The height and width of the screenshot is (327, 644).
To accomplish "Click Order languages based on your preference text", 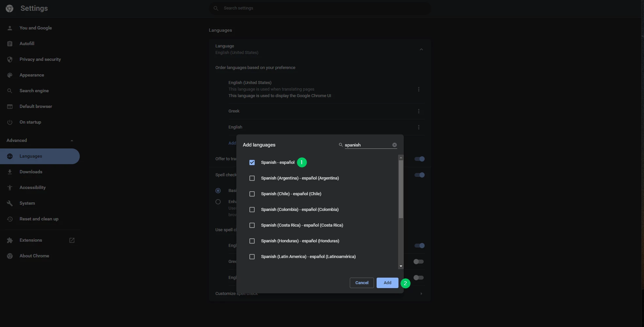I will 255,68.
